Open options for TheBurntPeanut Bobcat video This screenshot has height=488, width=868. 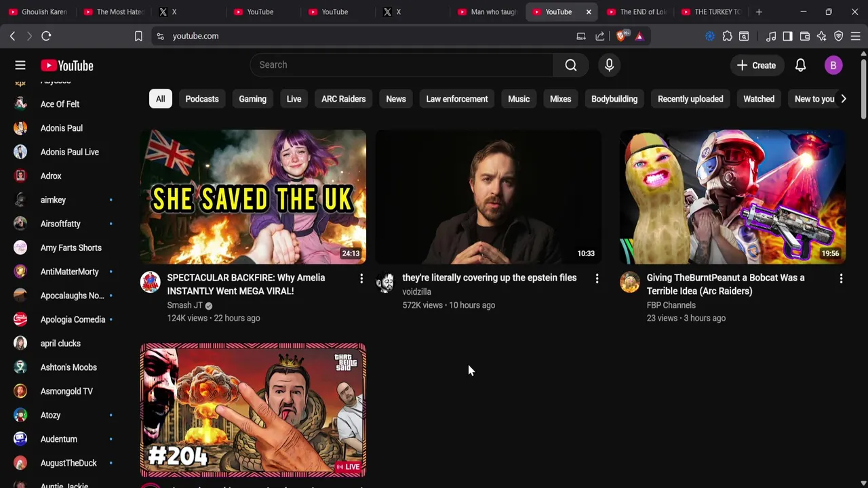tap(841, 279)
